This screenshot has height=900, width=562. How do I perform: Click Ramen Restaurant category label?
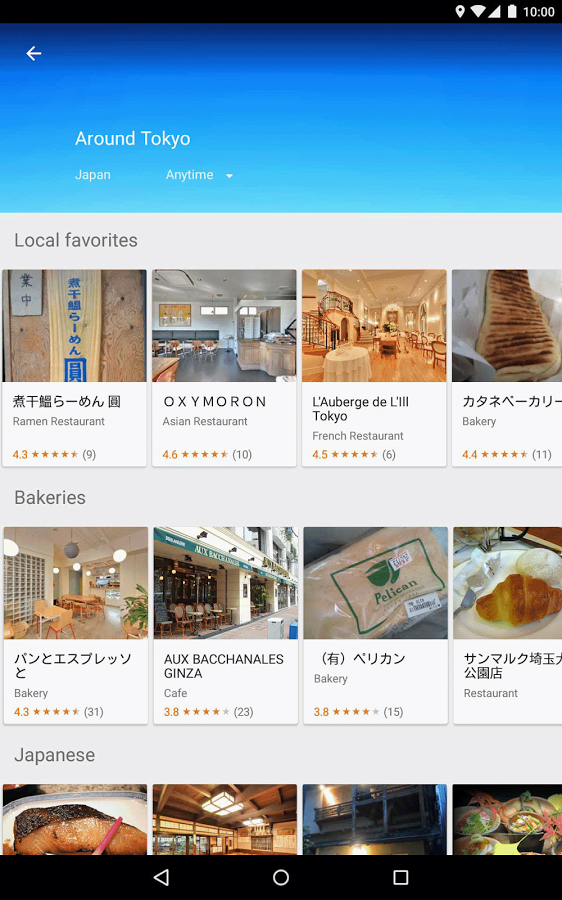[59, 421]
